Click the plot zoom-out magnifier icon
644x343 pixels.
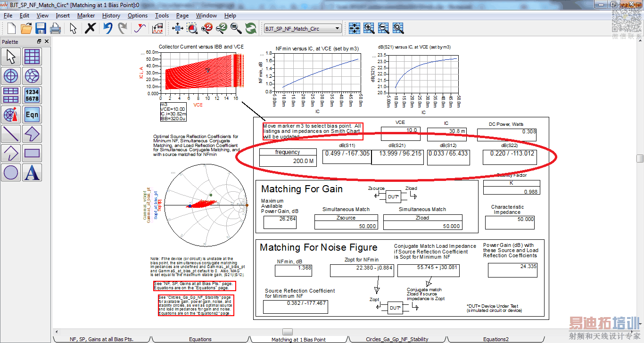click(x=384, y=28)
